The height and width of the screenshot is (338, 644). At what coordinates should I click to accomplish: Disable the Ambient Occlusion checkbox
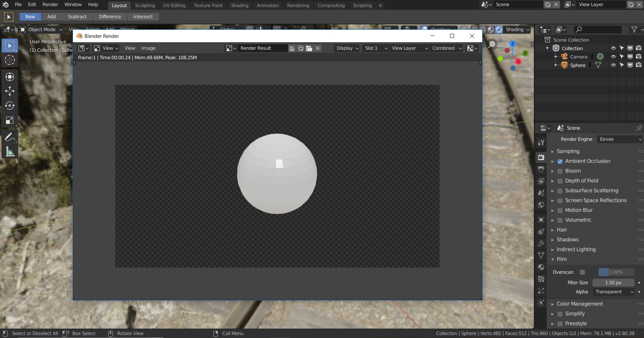click(560, 161)
